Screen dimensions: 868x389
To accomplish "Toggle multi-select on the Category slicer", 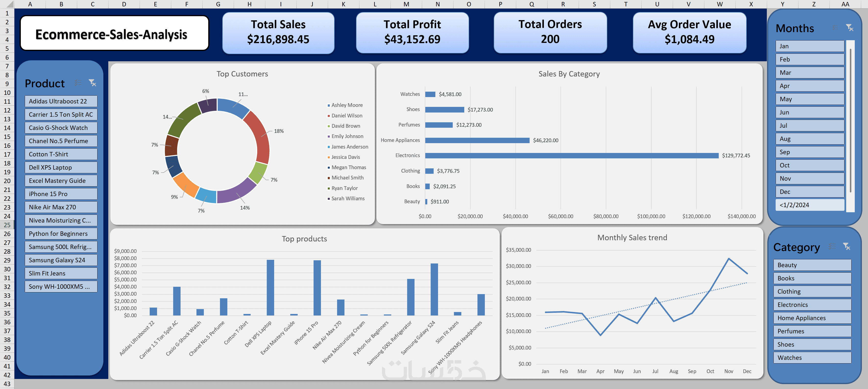I will (832, 246).
